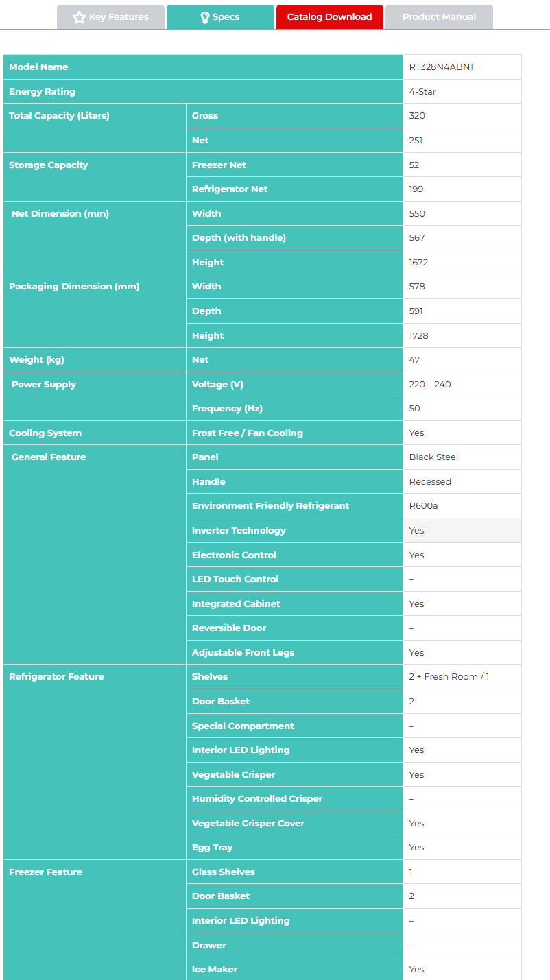Select shelves value 2 + Fresh Room / 1
550x980 pixels.
(x=449, y=677)
